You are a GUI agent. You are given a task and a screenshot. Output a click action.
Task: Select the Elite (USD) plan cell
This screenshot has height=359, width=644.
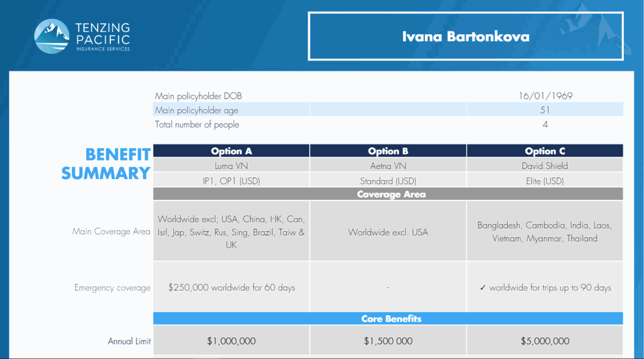(545, 181)
